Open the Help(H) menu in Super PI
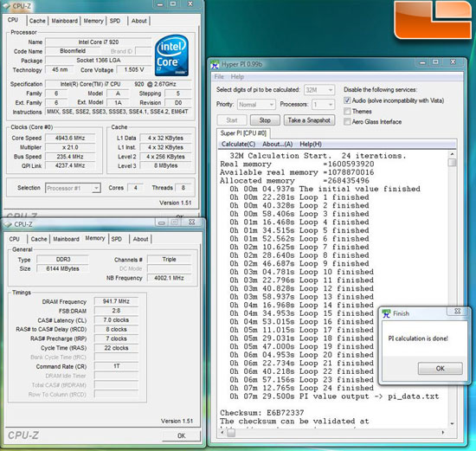Image resolution: width=476 pixels, height=451 pixels. click(311, 144)
